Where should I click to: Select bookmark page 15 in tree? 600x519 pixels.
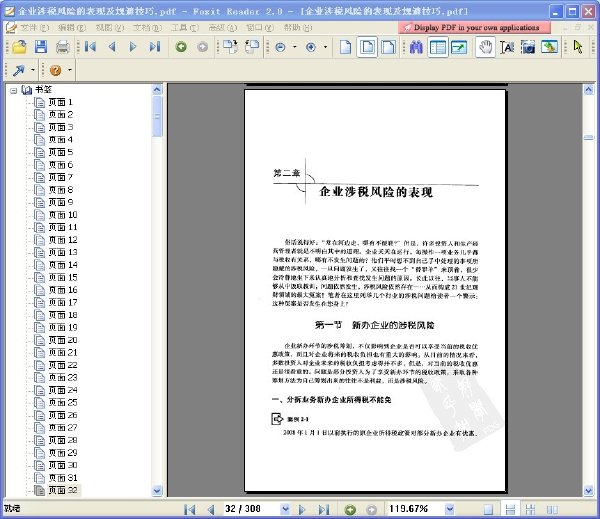point(63,277)
